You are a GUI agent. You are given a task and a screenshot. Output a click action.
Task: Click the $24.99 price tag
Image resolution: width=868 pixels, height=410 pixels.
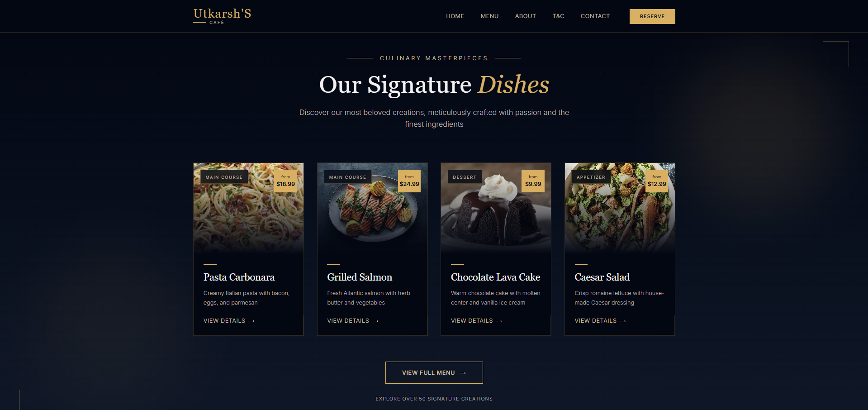[x=409, y=181]
